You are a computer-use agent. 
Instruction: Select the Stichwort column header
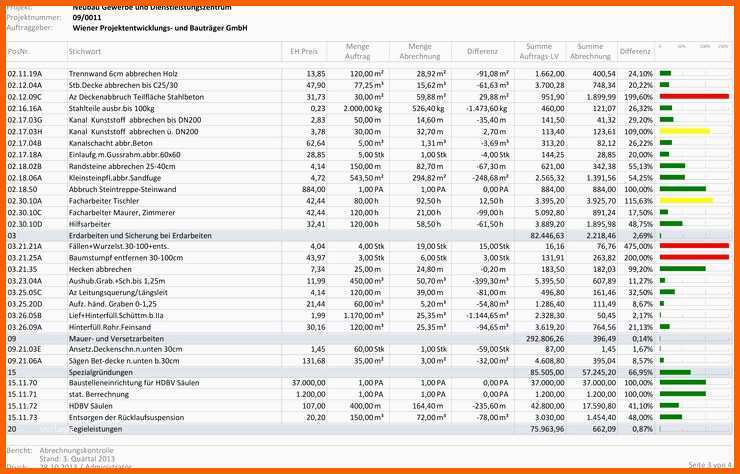(85, 51)
